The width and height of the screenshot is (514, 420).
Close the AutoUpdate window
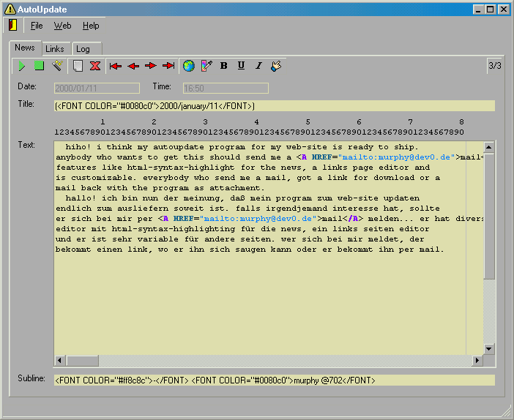tap(504, 10)
